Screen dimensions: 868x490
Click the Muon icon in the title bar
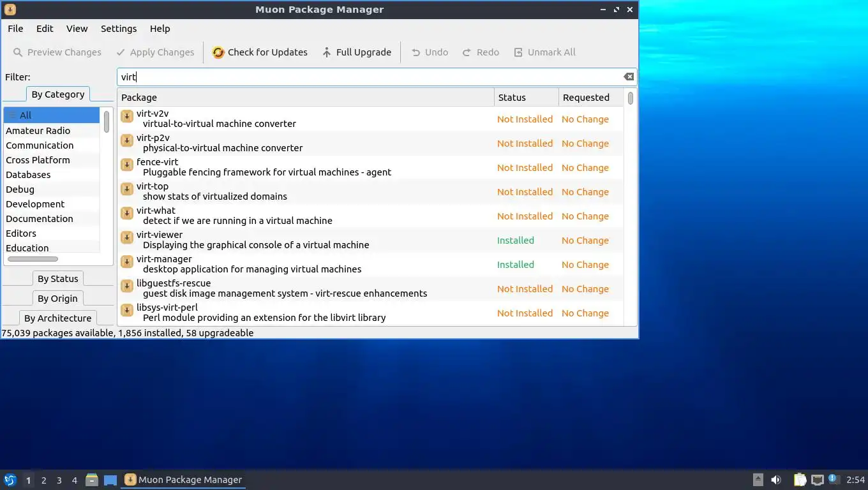click(x=10, y=10)
